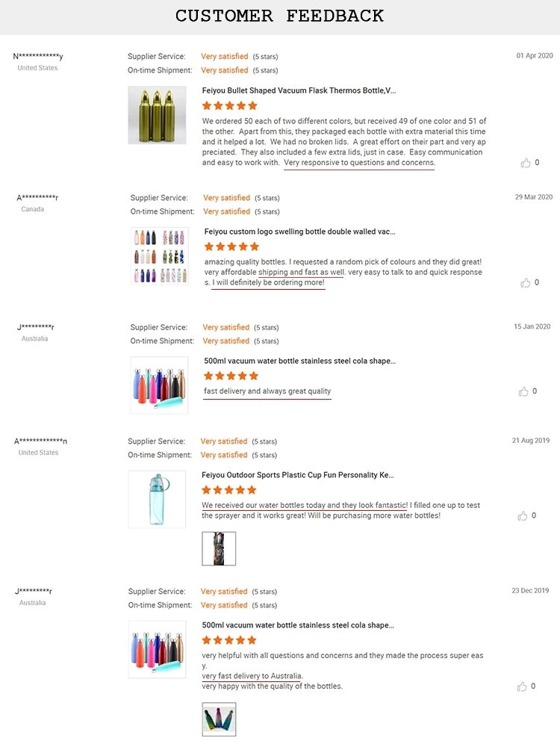The width and height of the screenshot is (560, 747).
Task: Open Feiyou Outdoor Sports Plastic Cup link
Action: (297, 475)
